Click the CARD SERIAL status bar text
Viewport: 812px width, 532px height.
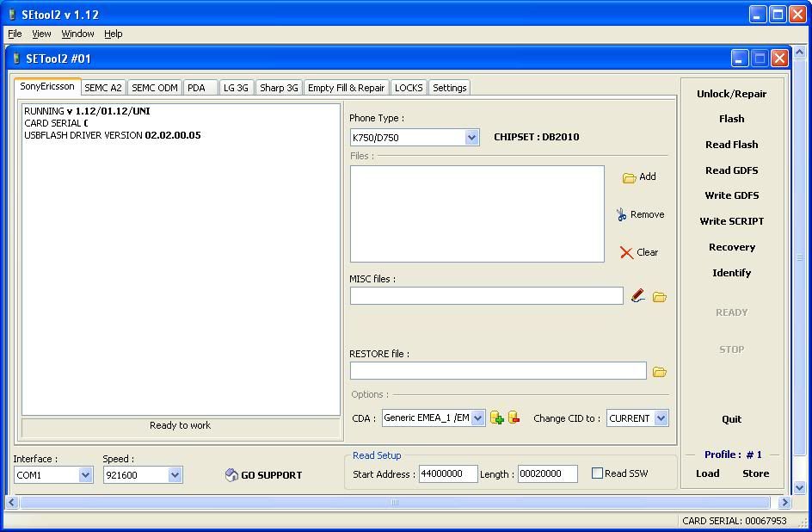(735, 521)
